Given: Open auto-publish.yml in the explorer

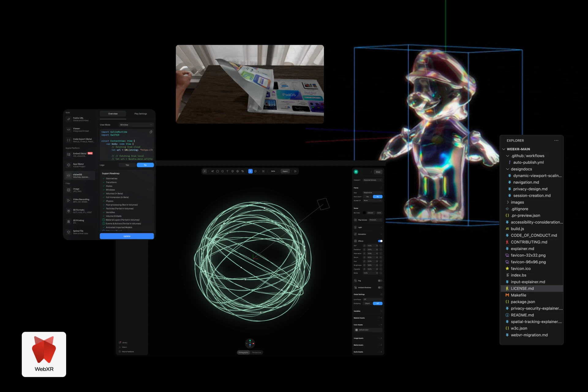Looking at the screenshot, I should pos(532,162).
